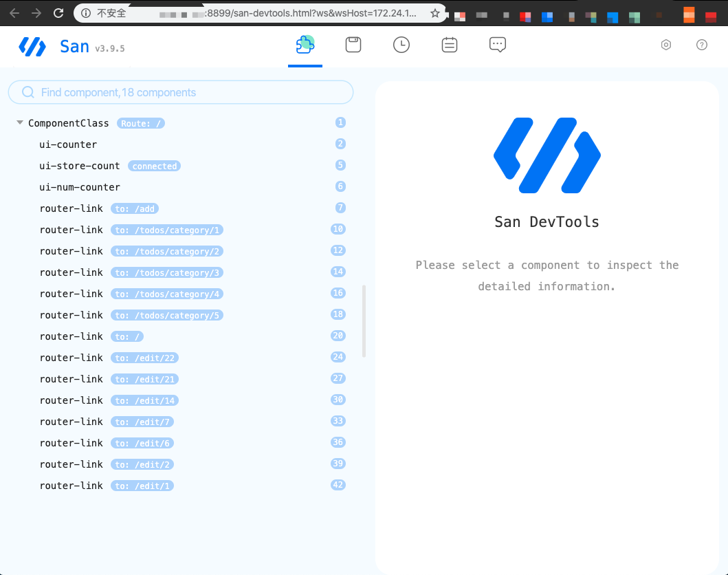This screenshot has height=575, width=728.
Task: Click the large San DevTools logo
Action: tap(547, 155)
